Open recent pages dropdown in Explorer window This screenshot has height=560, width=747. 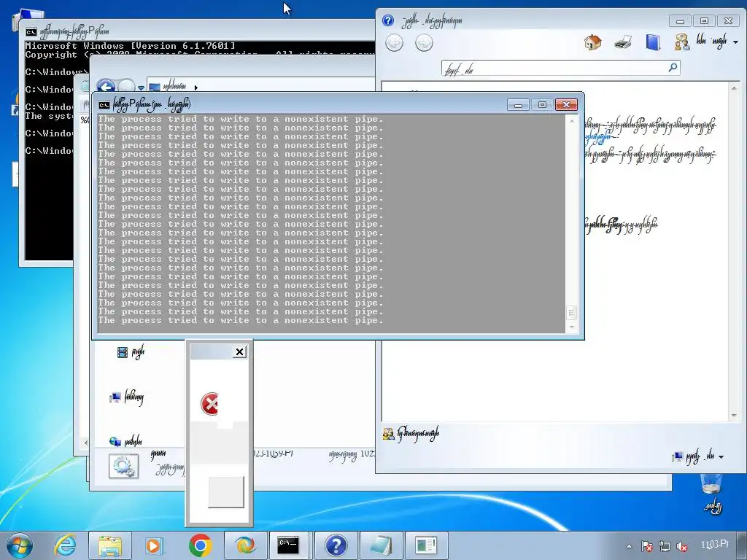(x=141, y=88)
